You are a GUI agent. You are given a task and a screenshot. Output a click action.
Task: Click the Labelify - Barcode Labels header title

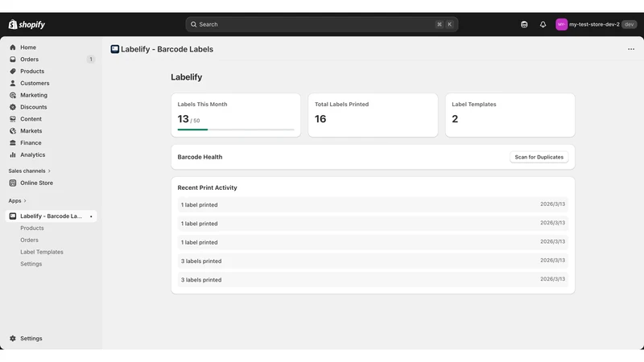pos(167,49)
